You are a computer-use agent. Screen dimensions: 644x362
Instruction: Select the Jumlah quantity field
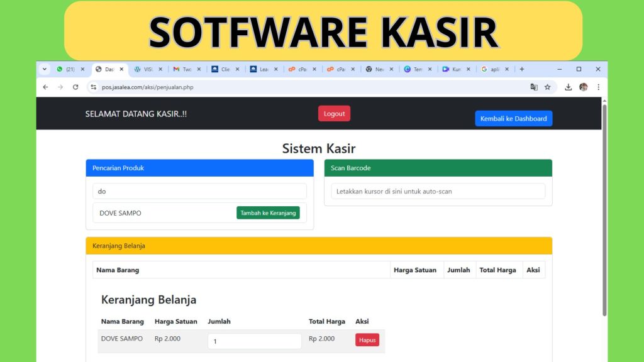pos(254,341)
